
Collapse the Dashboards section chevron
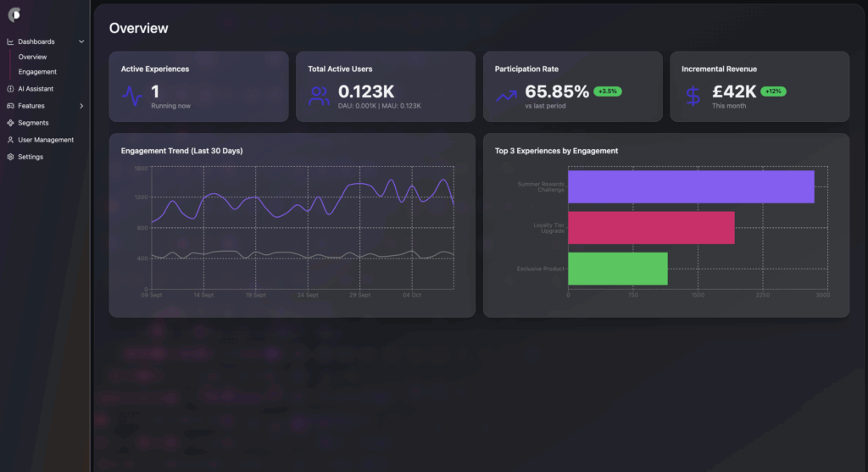(81, 42)
